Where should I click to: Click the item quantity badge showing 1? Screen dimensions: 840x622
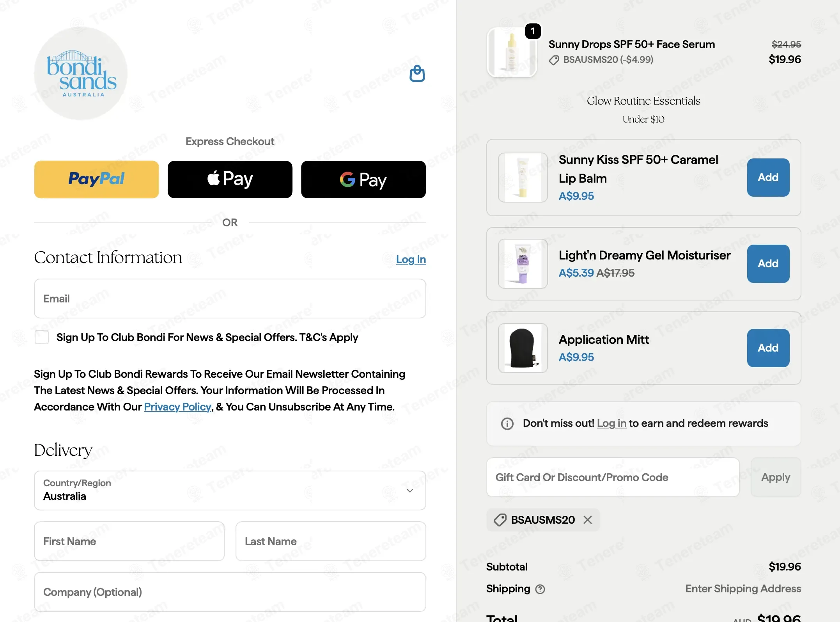pos(533,31)
